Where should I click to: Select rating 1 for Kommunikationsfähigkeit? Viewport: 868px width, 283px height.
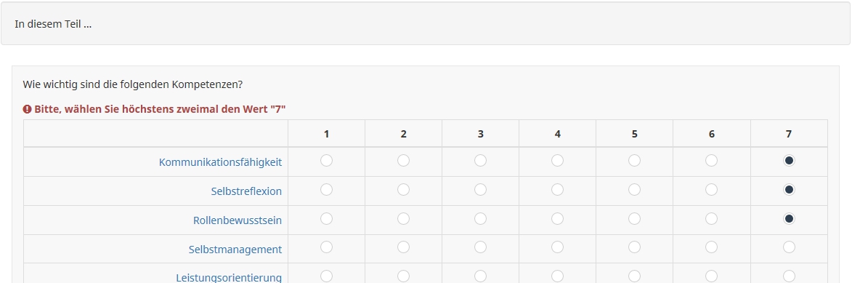pos(327,160)
